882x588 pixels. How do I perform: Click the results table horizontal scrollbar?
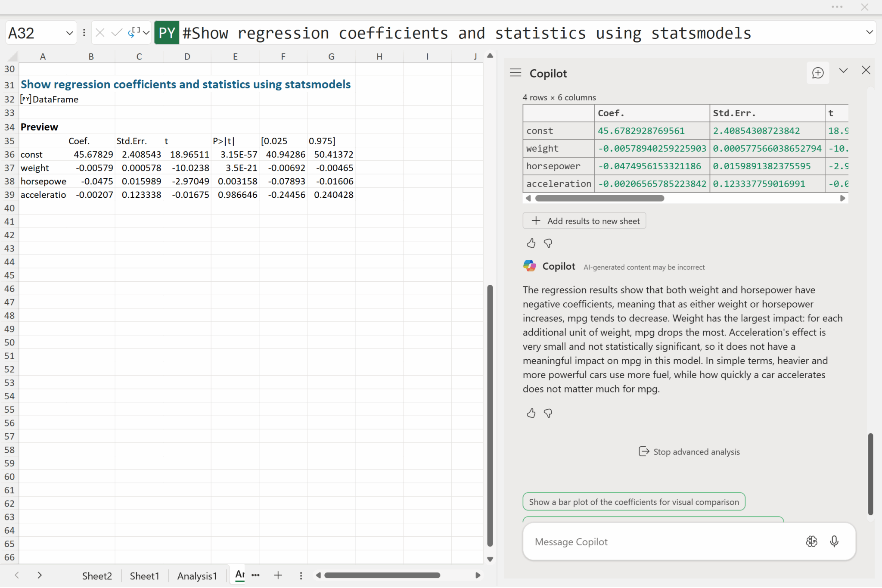[x=599, y=198]
